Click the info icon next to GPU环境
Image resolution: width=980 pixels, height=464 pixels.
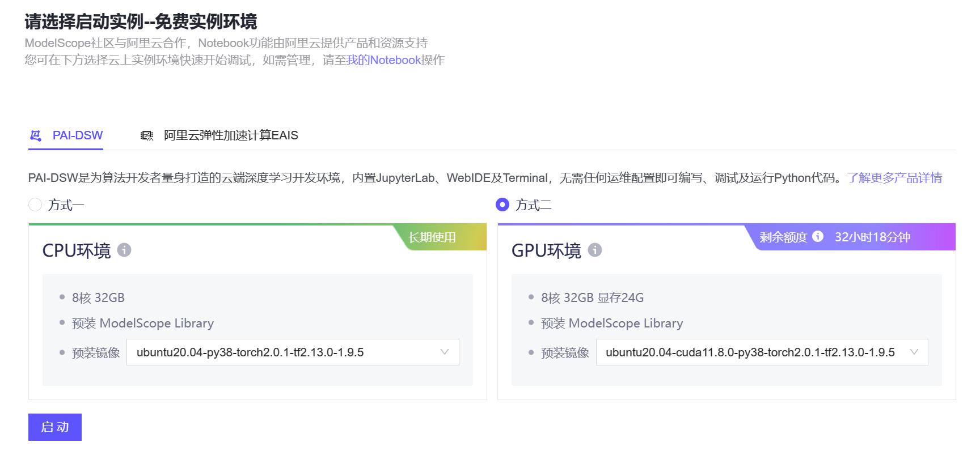(x=594, y=250)
